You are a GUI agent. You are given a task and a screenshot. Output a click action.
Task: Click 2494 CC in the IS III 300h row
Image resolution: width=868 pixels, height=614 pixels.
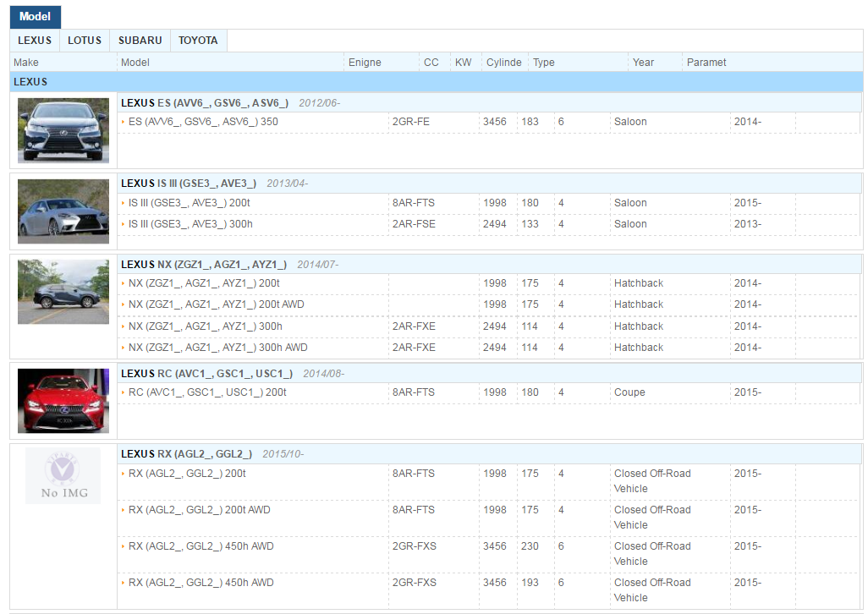tap(494, 224)
